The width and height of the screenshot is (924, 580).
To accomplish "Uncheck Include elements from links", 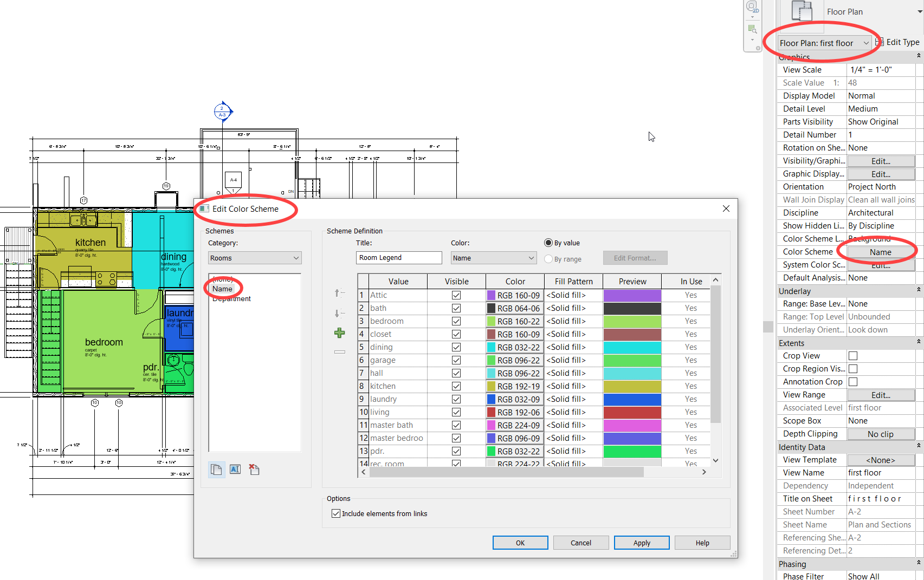I will tap(336, 513).
